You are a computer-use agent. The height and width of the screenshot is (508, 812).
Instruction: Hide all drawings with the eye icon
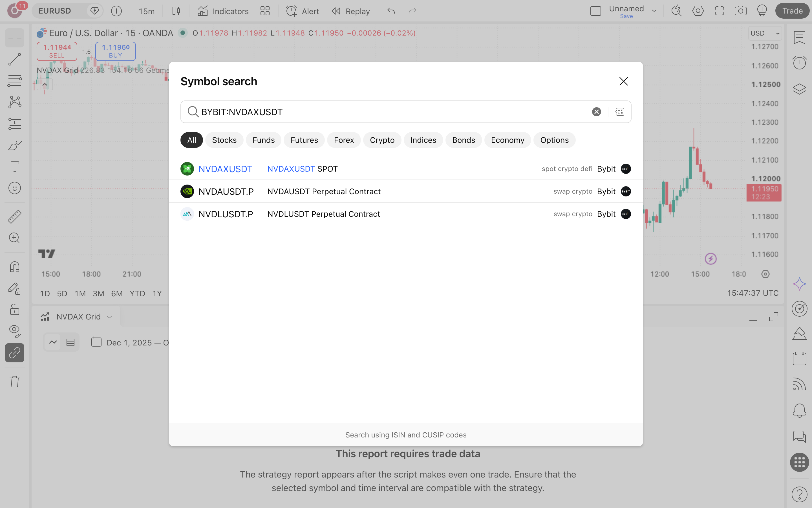14,331
